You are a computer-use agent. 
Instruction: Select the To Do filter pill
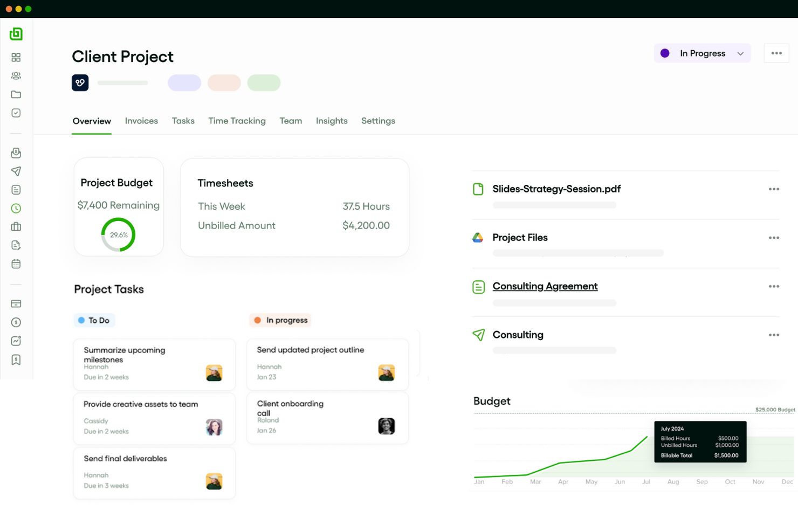[94, 320]
